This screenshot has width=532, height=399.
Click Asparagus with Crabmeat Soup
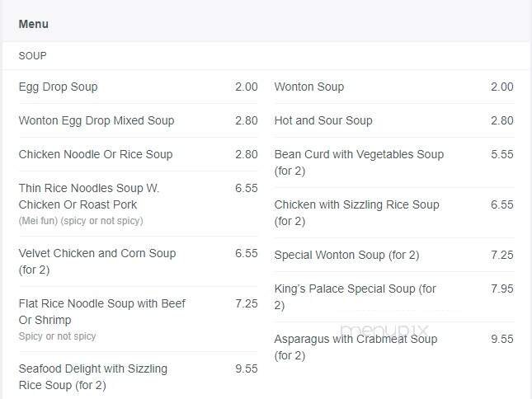pyautogui.click(x=355, y=339)
